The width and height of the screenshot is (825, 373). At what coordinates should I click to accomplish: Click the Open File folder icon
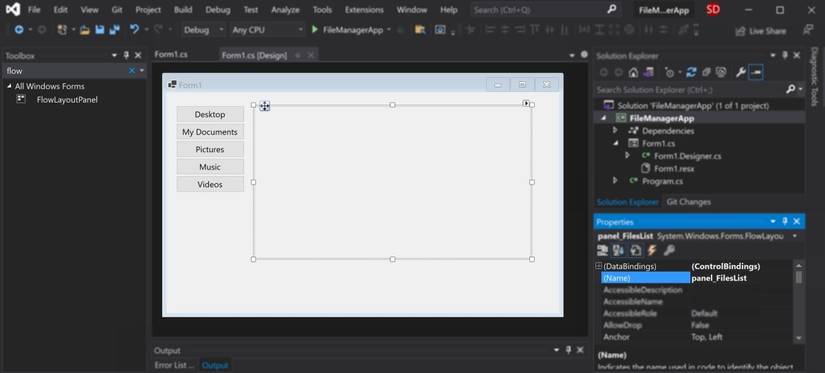click(85, 30)
